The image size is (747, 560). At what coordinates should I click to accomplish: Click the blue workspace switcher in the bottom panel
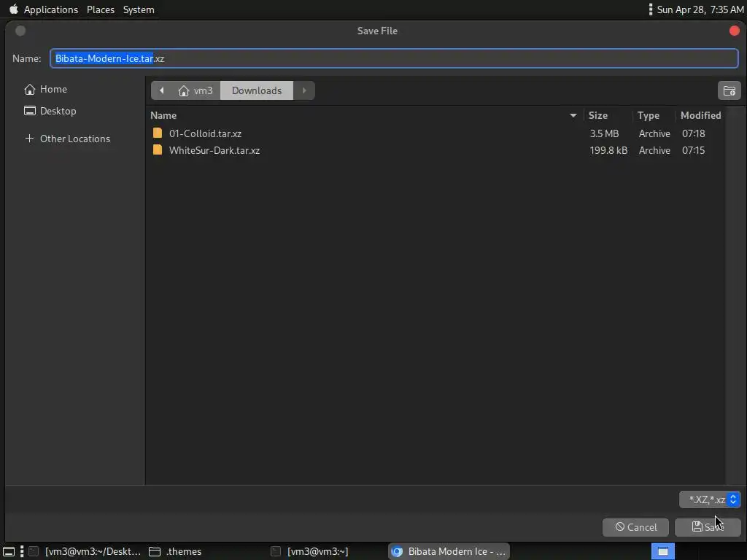click(x=662, y=551)
